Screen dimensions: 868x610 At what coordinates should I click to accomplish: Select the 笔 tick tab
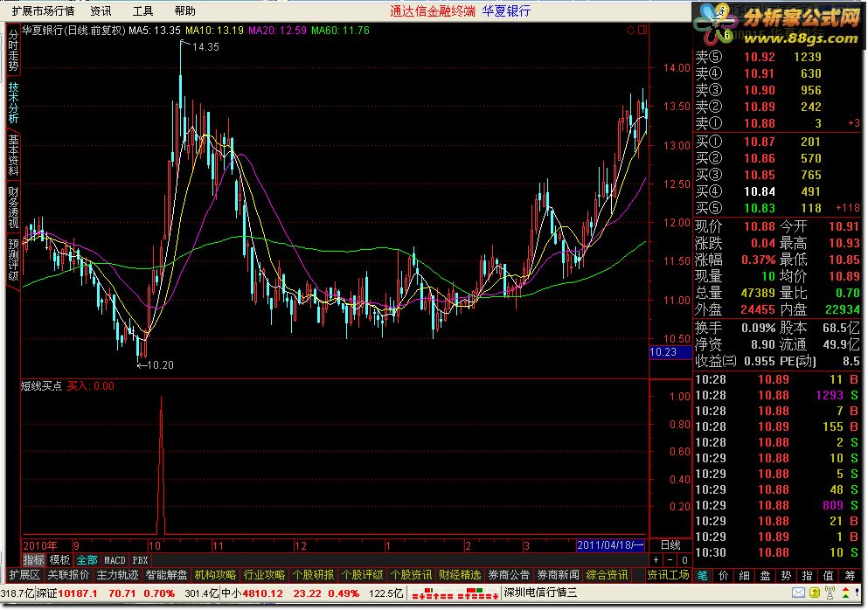703,575
